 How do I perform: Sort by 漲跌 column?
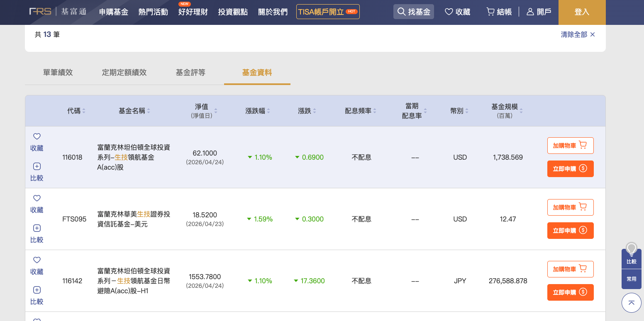point(307,111)
